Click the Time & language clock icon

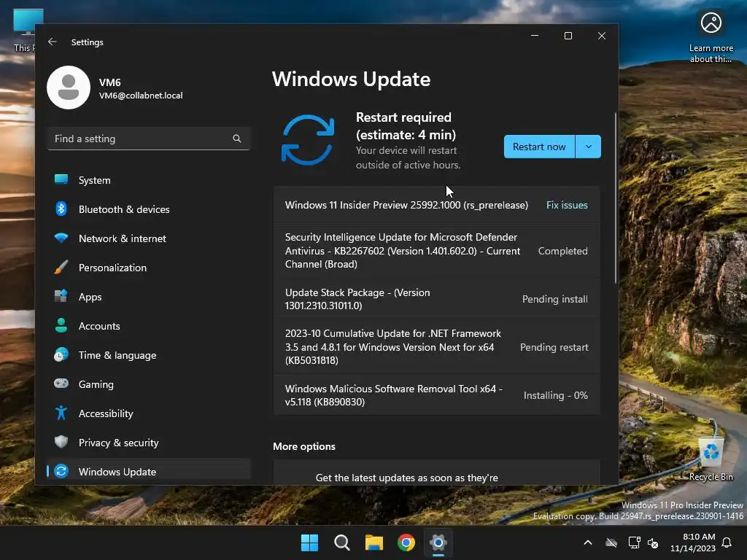point(61,355)
